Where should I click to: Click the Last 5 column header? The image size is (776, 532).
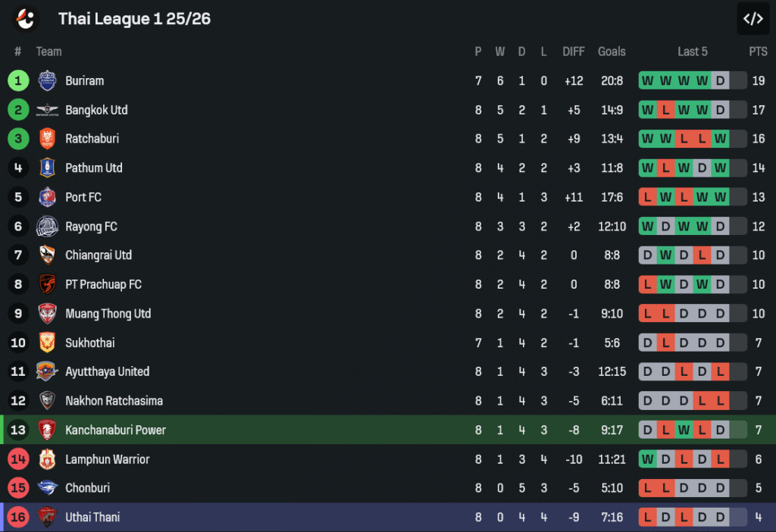click(x=692, y=52)
